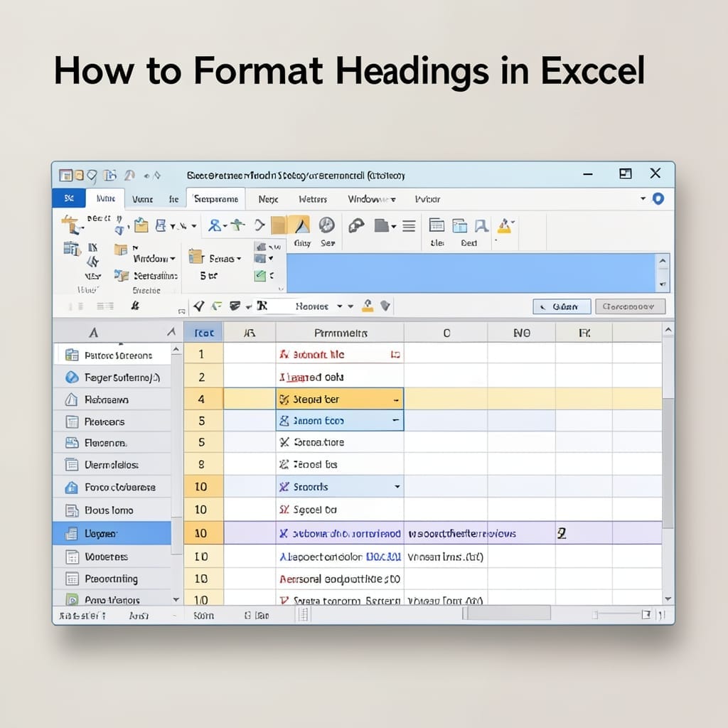Click the blue circle icon beside 'Fager Sutterne'
The image size is (728, 728).
[72, 378]
